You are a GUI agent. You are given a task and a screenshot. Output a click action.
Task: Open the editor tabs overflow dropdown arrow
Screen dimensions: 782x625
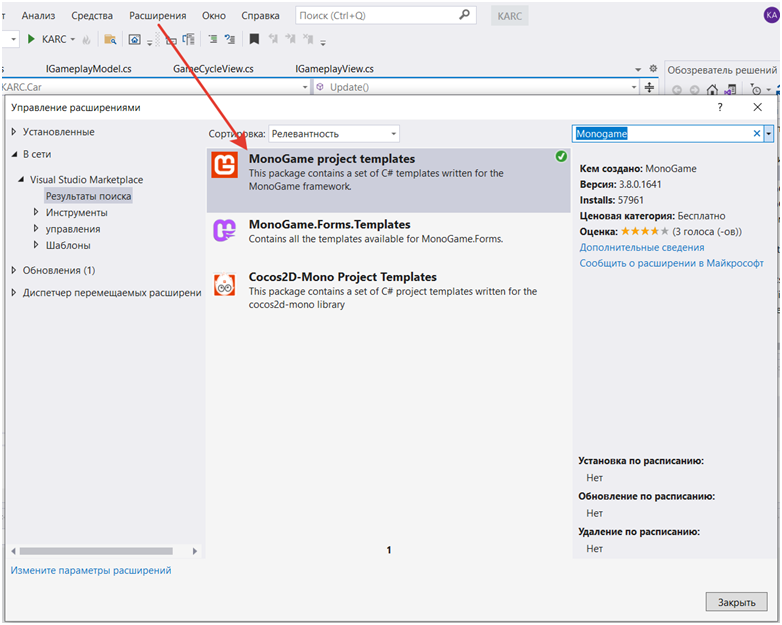[x=638, y=69]
